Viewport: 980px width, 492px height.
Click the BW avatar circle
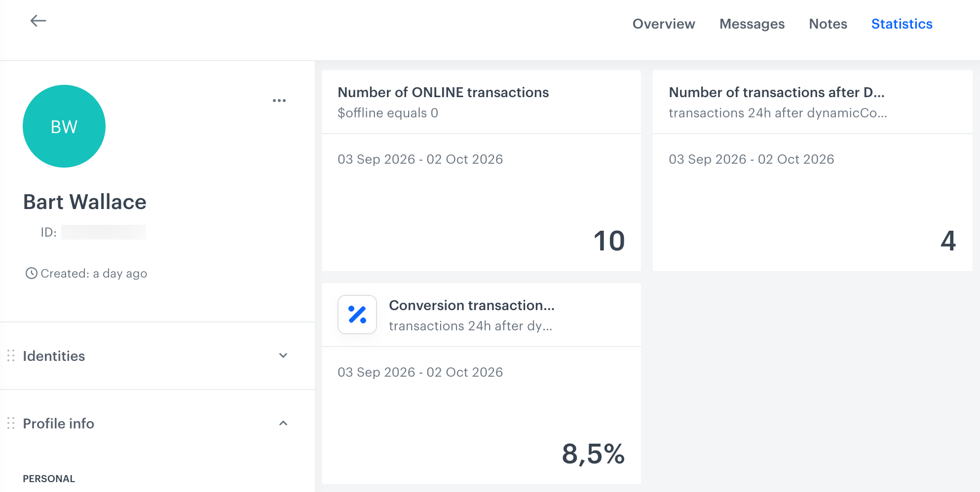pos(64,126)
